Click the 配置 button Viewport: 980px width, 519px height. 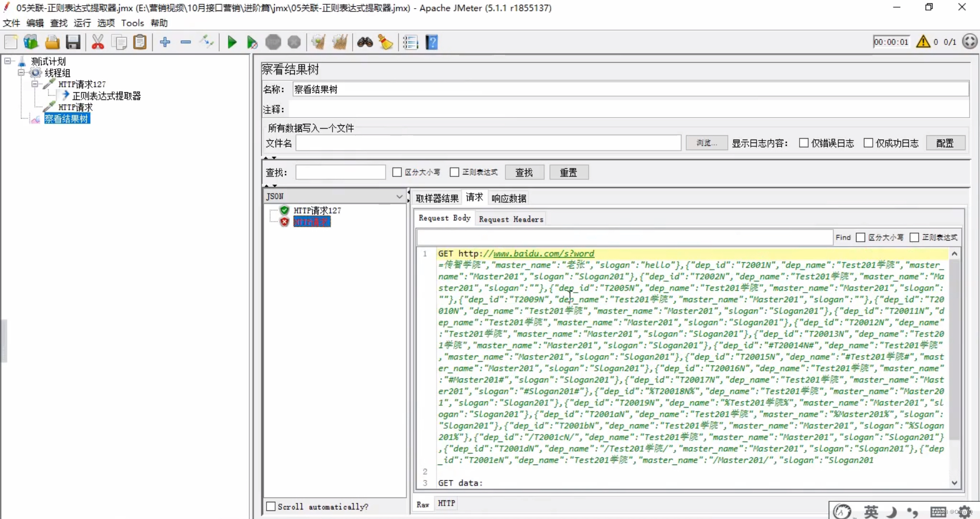pos(945,143)
